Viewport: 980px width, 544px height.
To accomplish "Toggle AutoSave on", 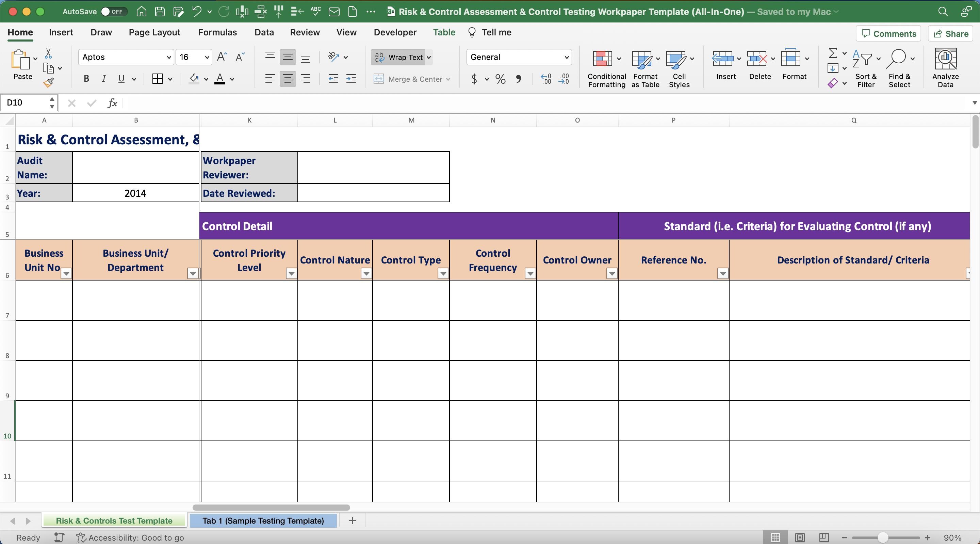I will (112, 12).
